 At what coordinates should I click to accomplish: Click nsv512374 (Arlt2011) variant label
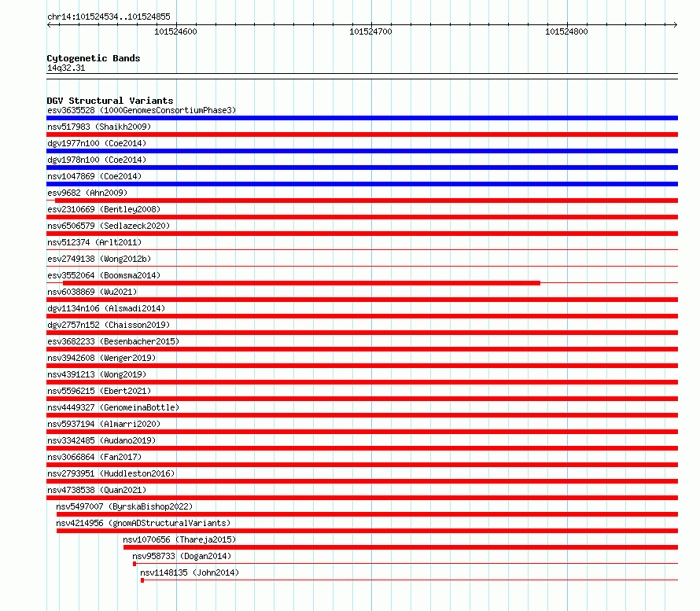(x=94, y=242)
